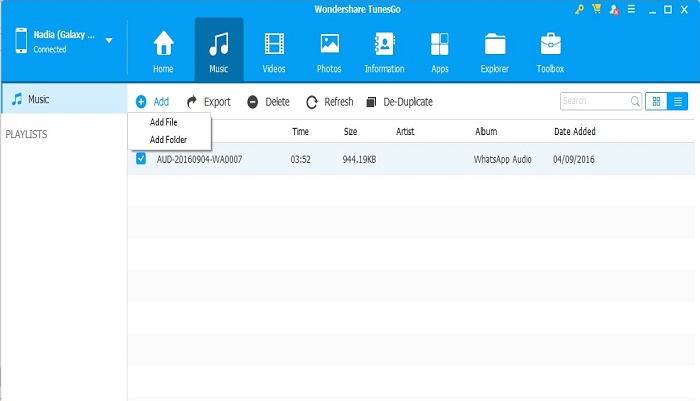Image resolution: width=700 pixels, height=401 pixels.
Task: Open the Explorer file browser
Action: (x=494, y=51)
